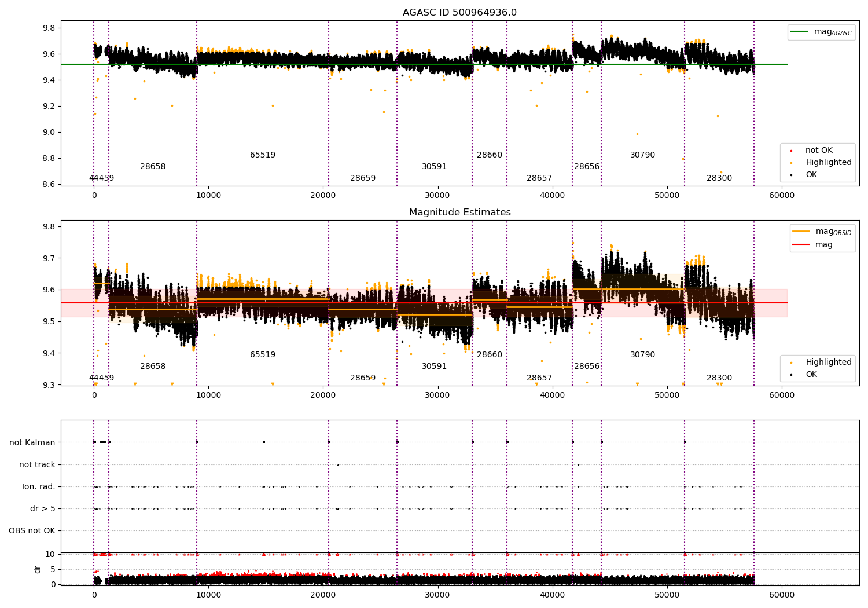Select y-tick 9.0 on the top plot

[x=49, y=132]
